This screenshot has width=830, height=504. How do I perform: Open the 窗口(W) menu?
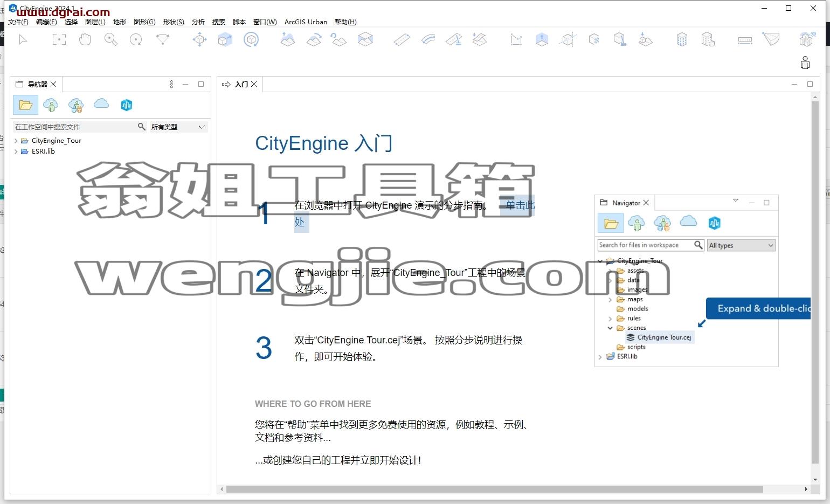point(265,22)
